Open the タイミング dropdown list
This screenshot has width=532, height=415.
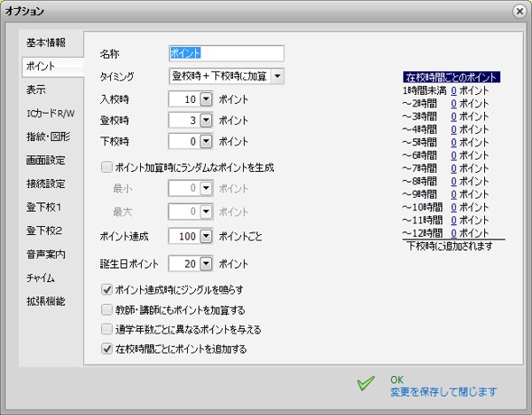click(x=278, y=76)
